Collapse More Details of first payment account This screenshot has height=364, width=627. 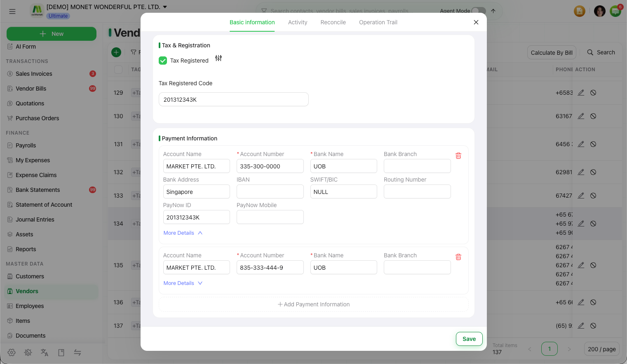(183, 233)
